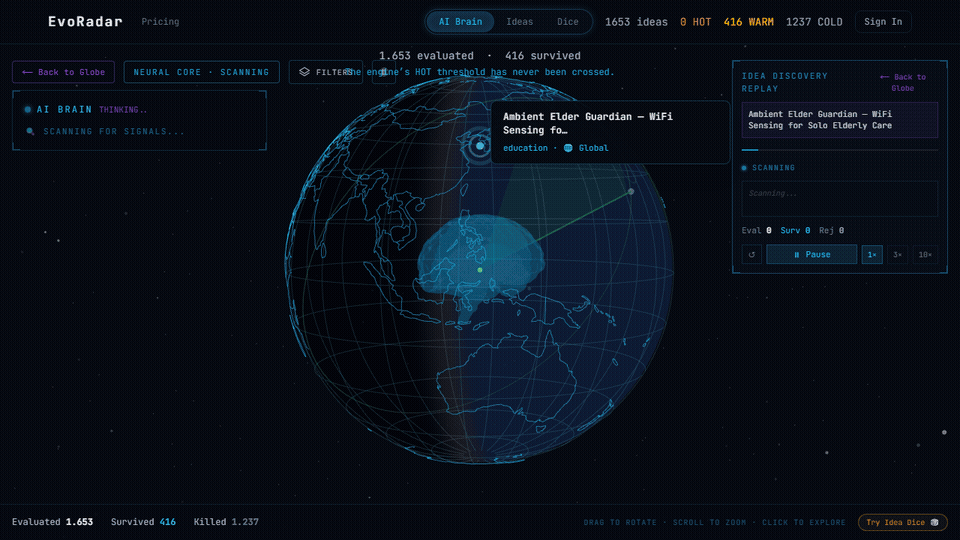Click the Sign In button
Screen dimensions: 960x540
[x=882, y=22]
